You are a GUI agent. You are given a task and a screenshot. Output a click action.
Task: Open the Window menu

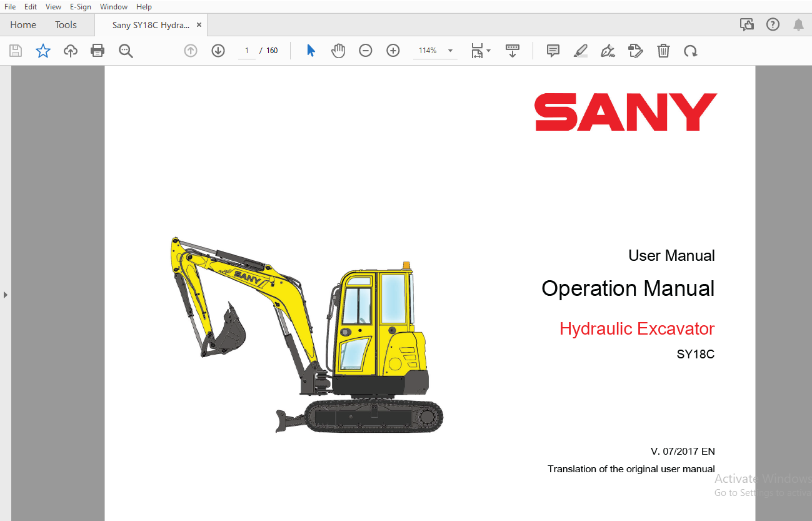click(114, 7)
